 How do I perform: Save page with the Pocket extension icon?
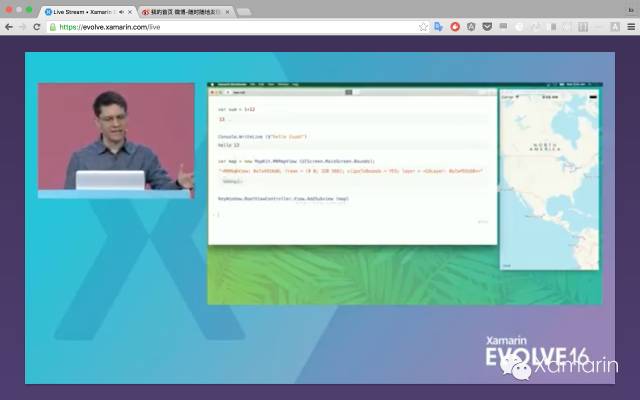[x=487, y=27]
